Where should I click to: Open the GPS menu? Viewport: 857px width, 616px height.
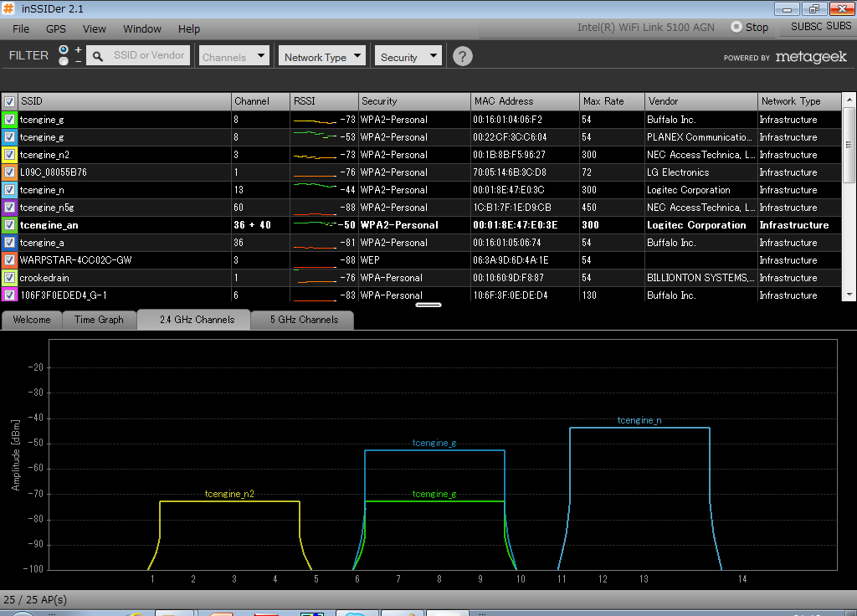(x=56, y=29)
